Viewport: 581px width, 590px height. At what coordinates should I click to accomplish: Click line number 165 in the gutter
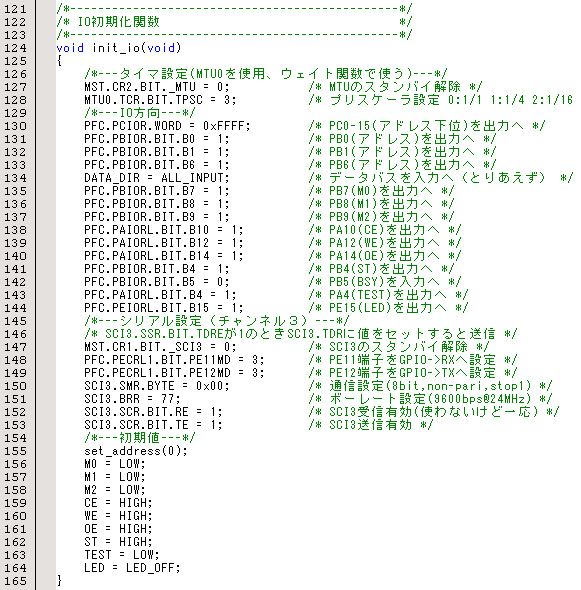[x=15, y=581]
